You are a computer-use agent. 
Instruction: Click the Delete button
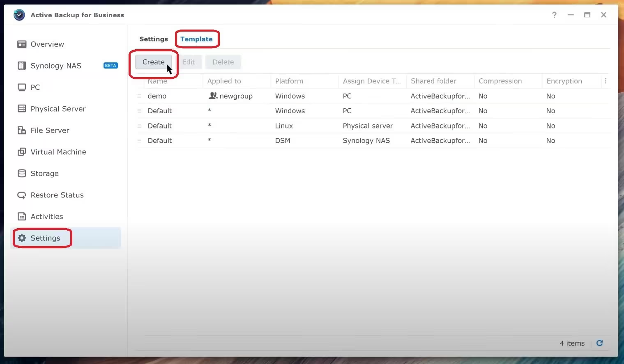[x=223, y=62]
